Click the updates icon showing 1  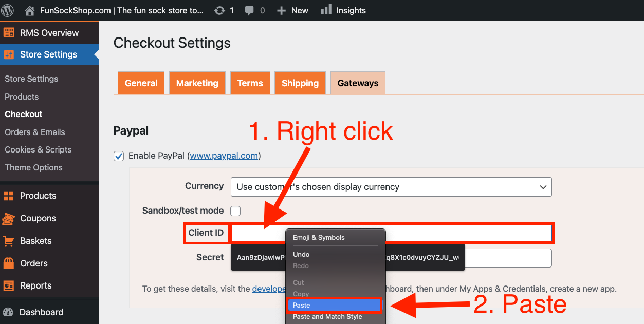coord(219,10)
